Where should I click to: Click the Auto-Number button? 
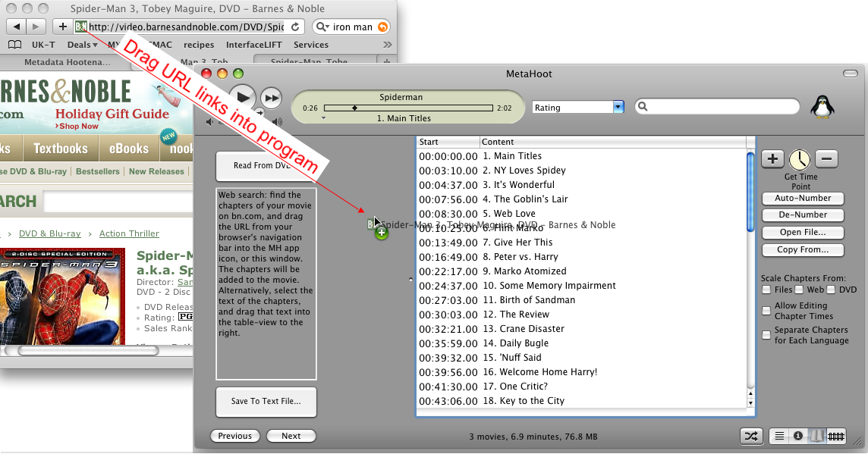[x=803, y=198]
